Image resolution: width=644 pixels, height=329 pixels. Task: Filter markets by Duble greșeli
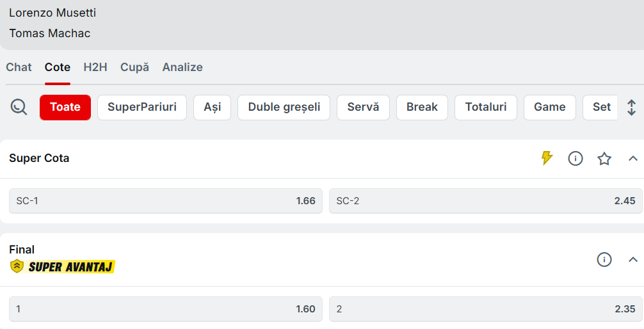pyautogui.click(x=284, y=107)
